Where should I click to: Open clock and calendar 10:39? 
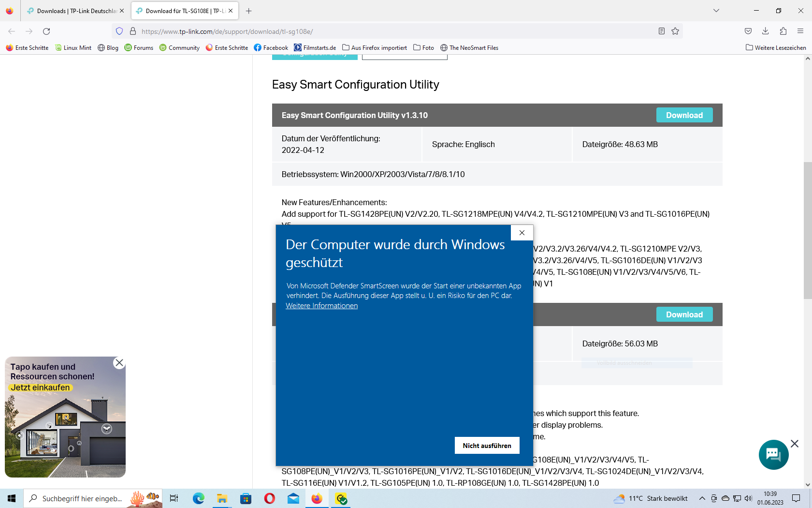[770, 498]
